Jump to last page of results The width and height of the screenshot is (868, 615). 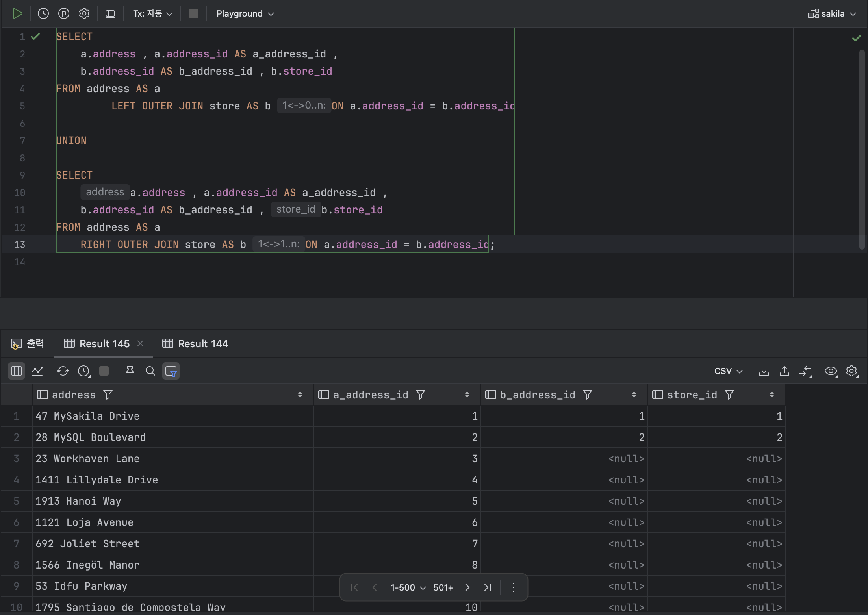(488, 587)
